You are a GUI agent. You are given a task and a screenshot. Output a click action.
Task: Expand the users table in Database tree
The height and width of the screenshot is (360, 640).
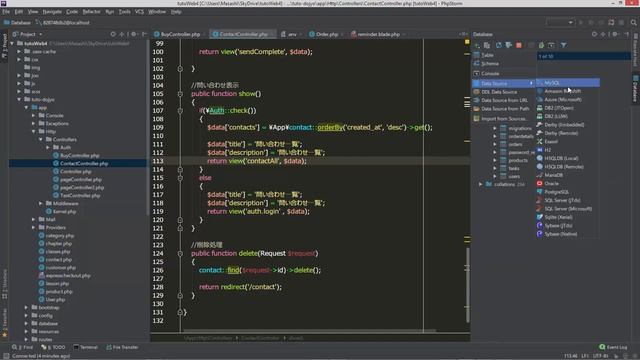coord(495,177)
